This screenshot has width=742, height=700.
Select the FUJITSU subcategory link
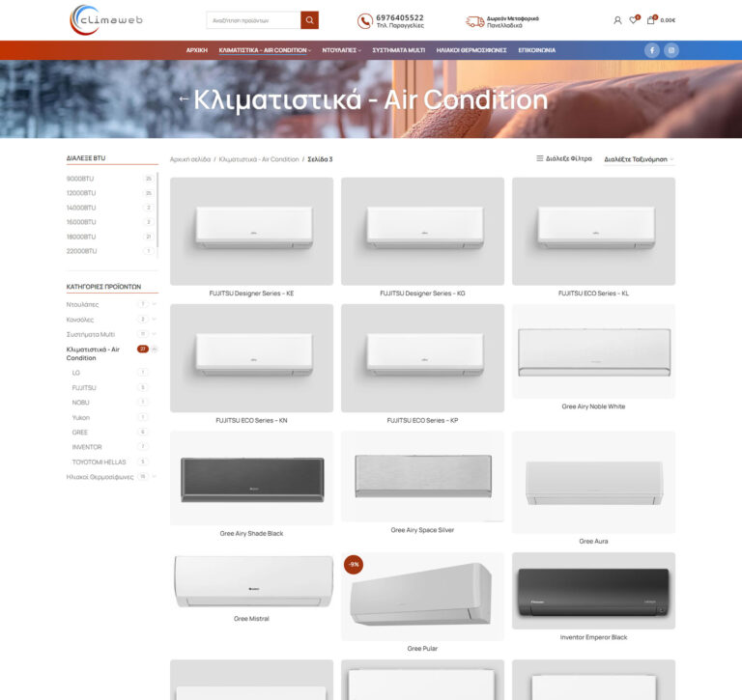pos(84,387)
